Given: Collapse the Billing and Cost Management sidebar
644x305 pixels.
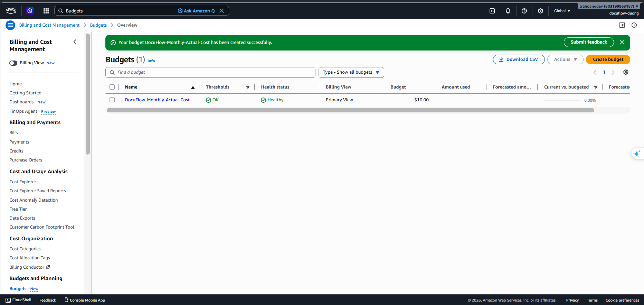Looking at the screenshot, I should [75, 42].
